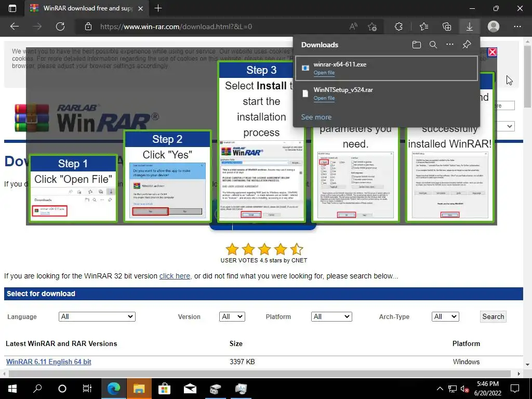Open the Favorites list icon
The image size is (532, 399).
pos(424,26)
